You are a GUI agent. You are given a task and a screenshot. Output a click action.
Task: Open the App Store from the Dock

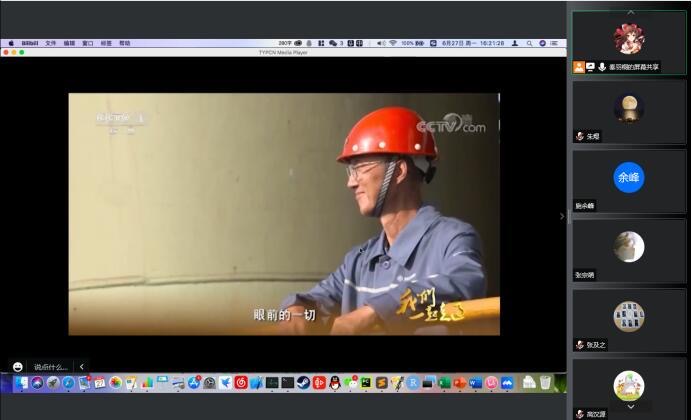(x=194, y=382)
